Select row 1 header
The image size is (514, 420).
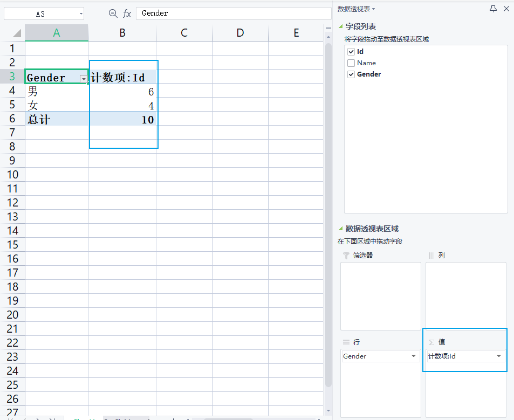(x=12, y=49)
